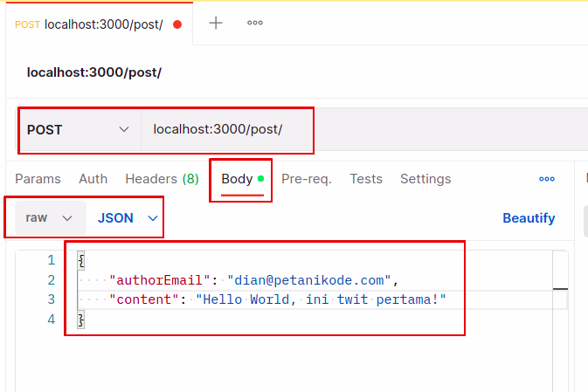Go to the Tests tab

click(x=366, y=179)
